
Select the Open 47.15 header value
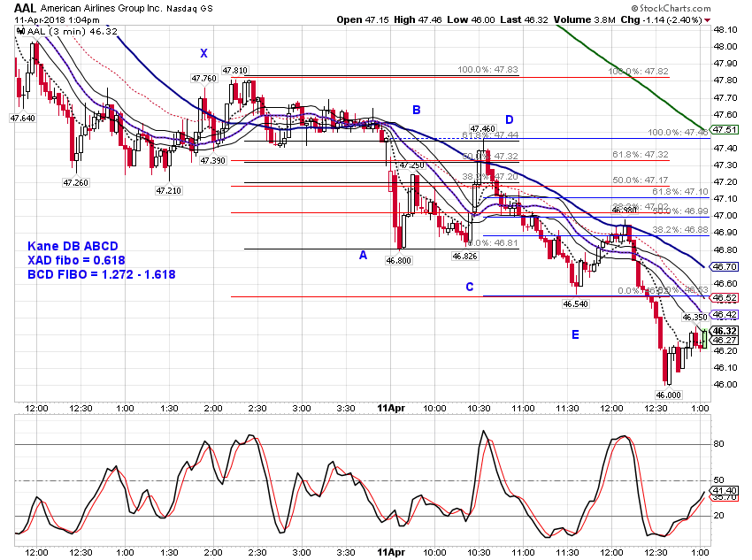pos(363,19)
